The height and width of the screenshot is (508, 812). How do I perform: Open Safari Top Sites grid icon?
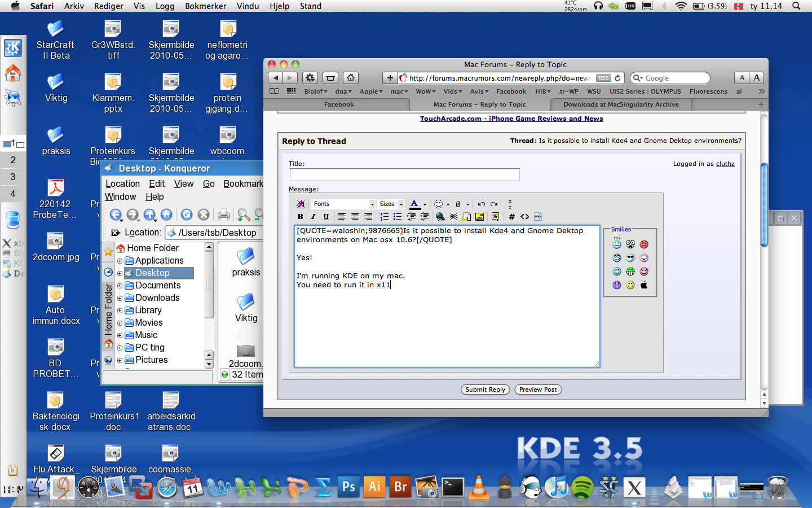291,91
